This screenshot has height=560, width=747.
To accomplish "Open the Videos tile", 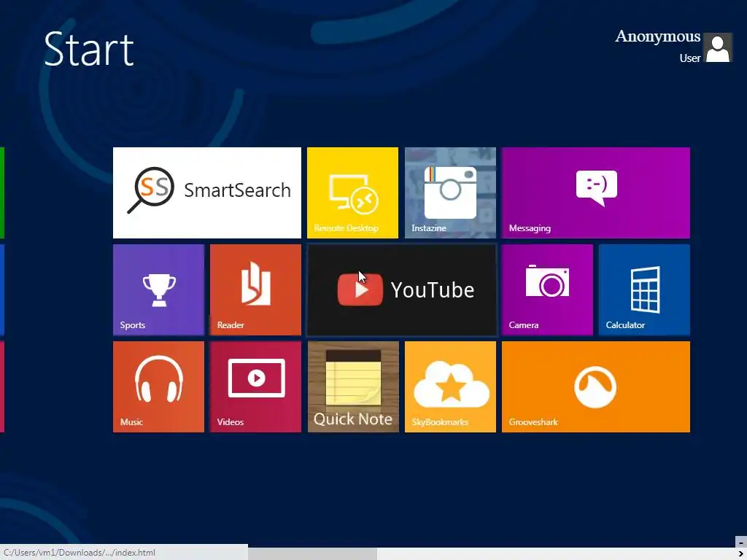I will (255, 386).
